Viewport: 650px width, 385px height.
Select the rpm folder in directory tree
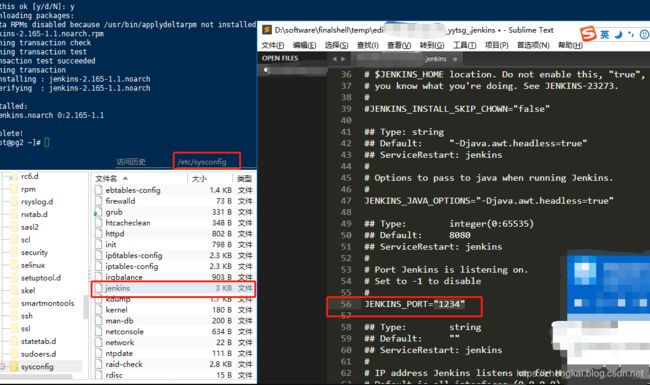pyautogui.click(x=28, y=189)
